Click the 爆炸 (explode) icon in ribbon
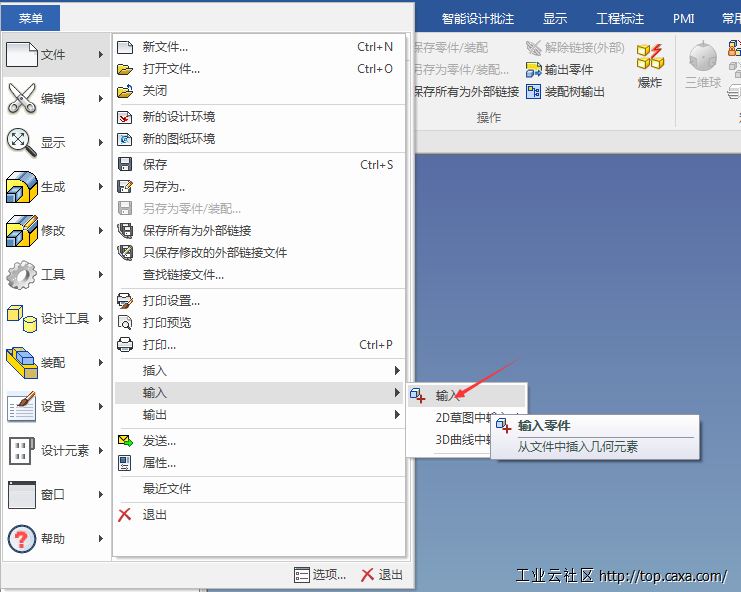The width and height of the screenshot is (741, 592). [x=650, y=60]
